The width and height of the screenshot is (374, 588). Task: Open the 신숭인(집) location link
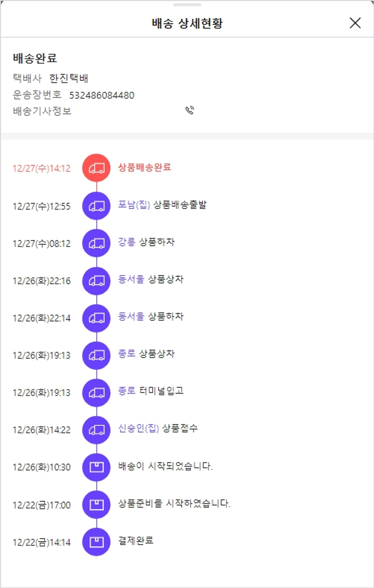point(139,428)
